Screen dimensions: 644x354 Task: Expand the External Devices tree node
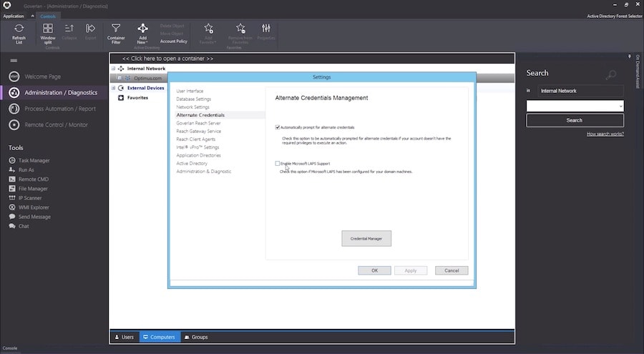(x=113, y=88)
